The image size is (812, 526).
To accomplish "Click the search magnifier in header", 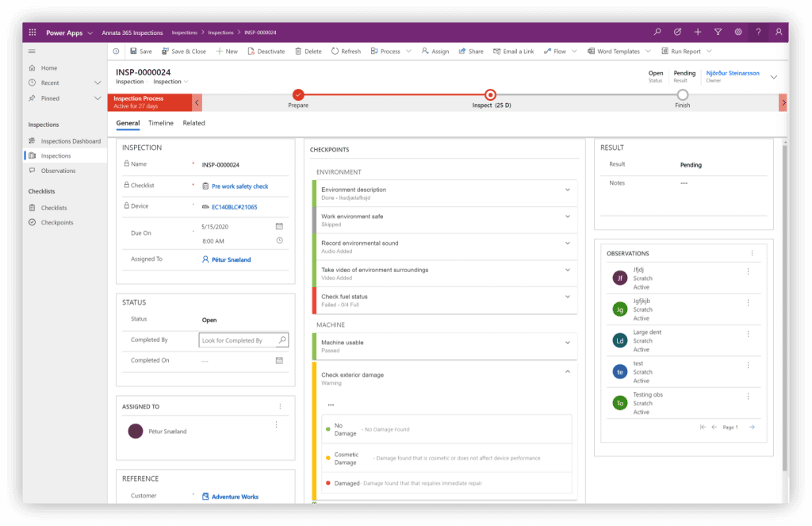I will click(657, 32).
